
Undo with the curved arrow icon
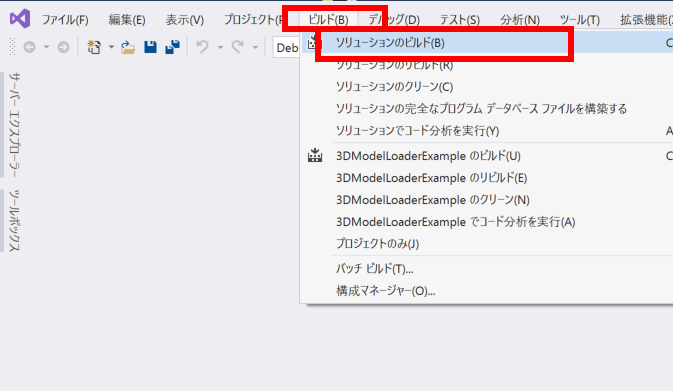(202, 46)
